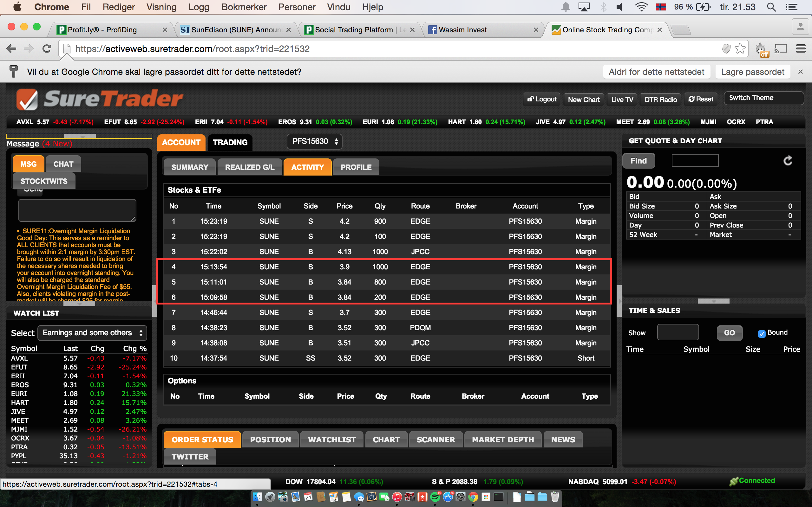The image size is (812, 507).
Task: Open Spotlight search magnifier icon
Action: coord(771,7)
